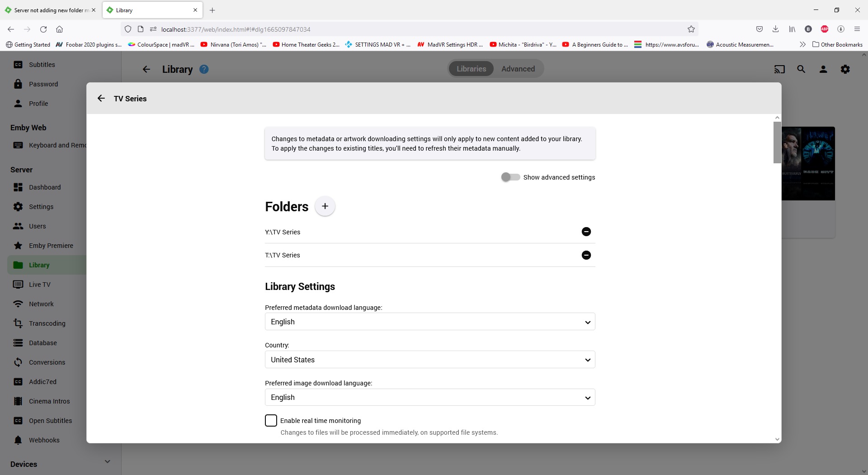Enable real time monitoring checkbox

pyautogui.click(x=271, y=421)
